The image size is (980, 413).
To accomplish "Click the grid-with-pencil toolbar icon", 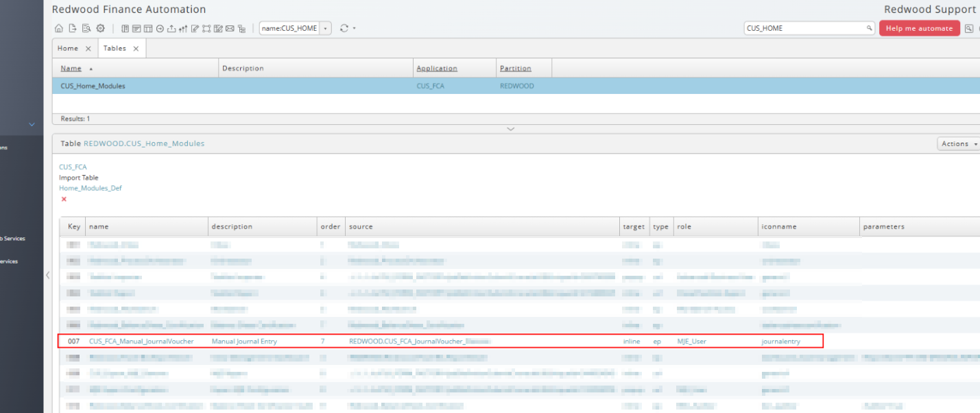I will [218, 28].
